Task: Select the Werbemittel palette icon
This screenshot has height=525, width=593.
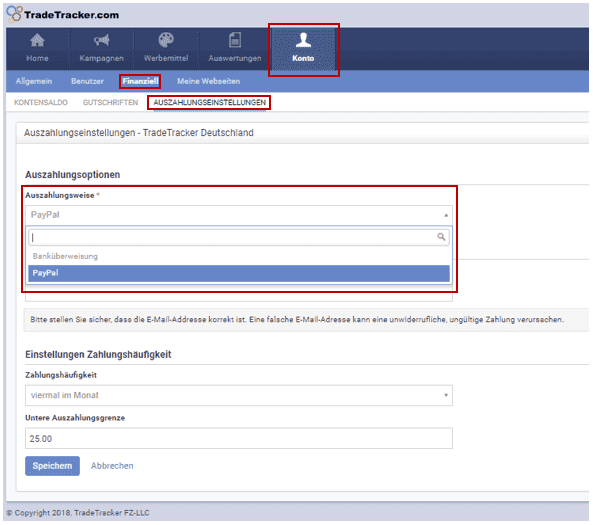Action: [166, 39]
